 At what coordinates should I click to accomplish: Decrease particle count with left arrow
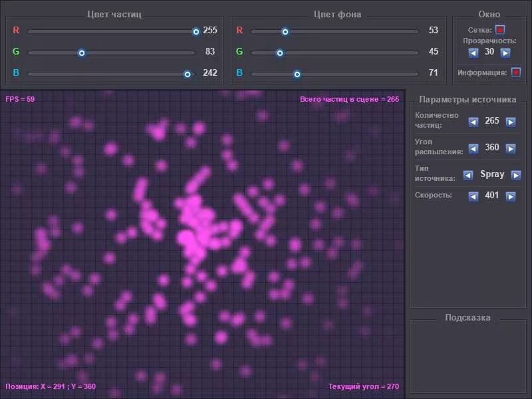coord(472,122)
